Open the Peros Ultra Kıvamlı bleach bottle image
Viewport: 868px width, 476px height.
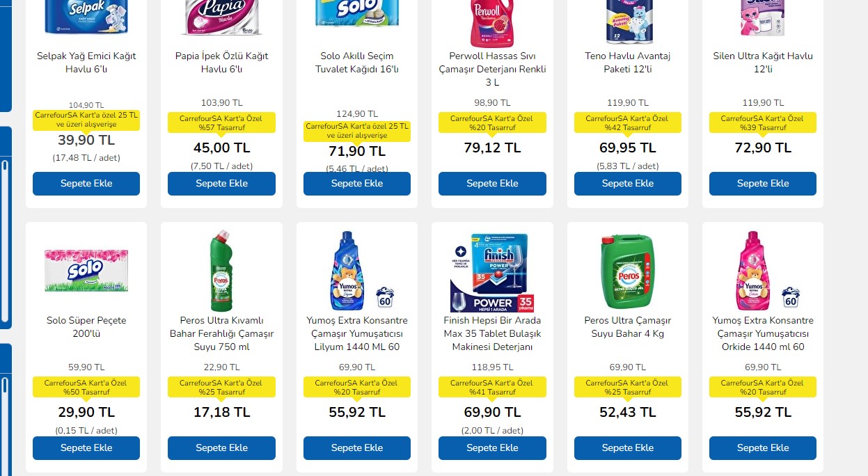(x=221, y=270)
